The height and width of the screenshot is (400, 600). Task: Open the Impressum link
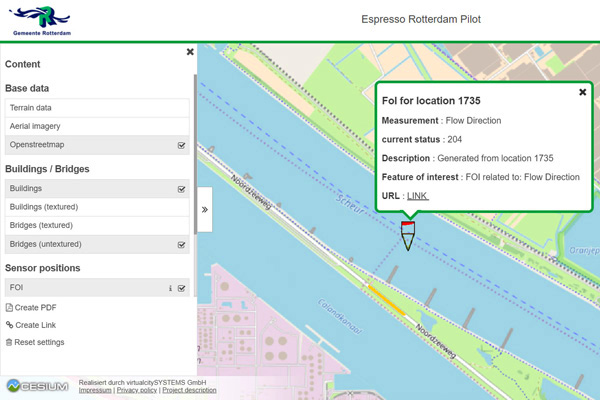coord(95,390)
